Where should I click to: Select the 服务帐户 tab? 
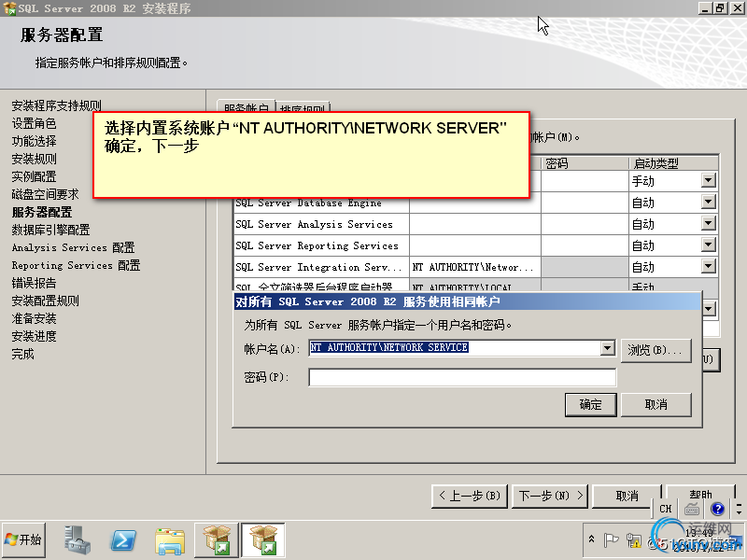coord(246,107)
